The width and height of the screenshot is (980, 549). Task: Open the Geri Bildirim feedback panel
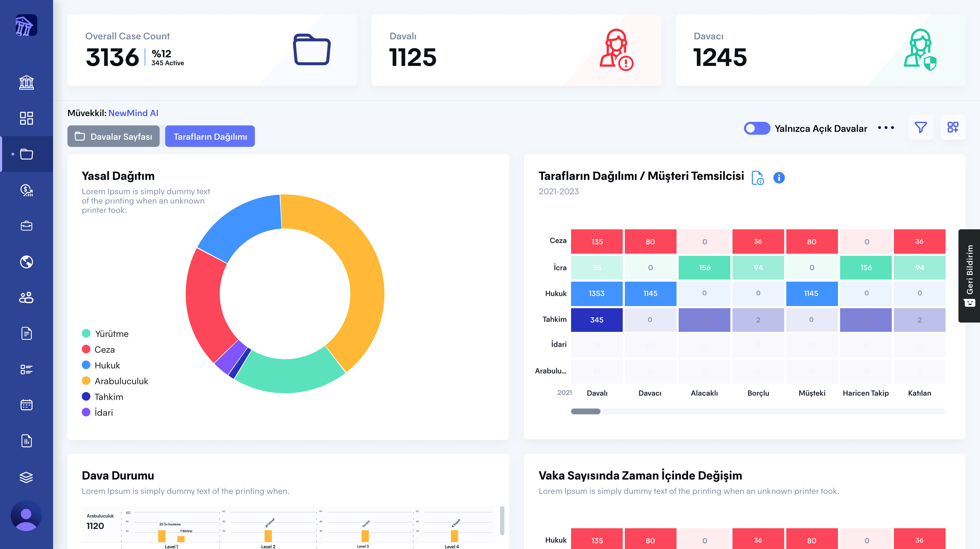tap(969, 276)
